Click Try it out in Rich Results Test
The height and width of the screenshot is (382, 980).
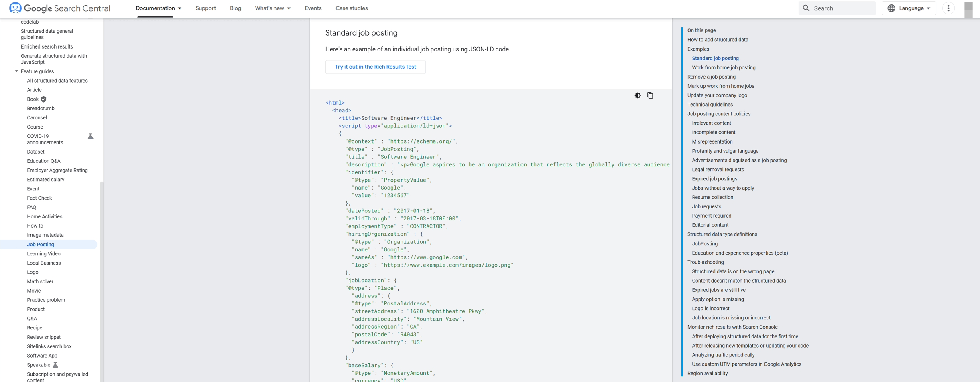pyautogui.click(x=375, y=67)
